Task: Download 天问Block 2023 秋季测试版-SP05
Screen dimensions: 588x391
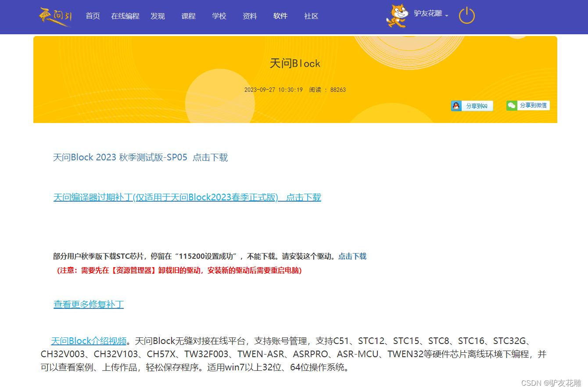Action: [x=140, y=157]
